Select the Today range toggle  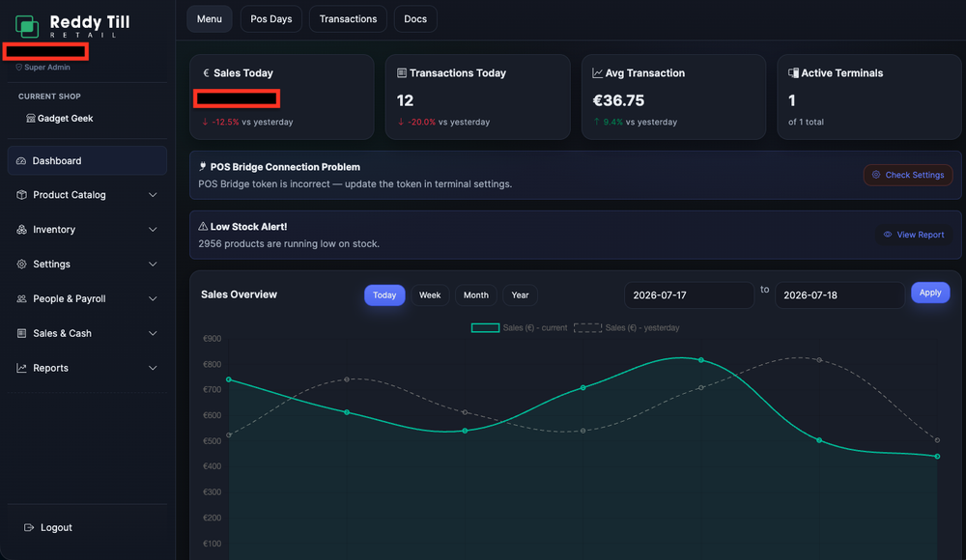(384, 295)
